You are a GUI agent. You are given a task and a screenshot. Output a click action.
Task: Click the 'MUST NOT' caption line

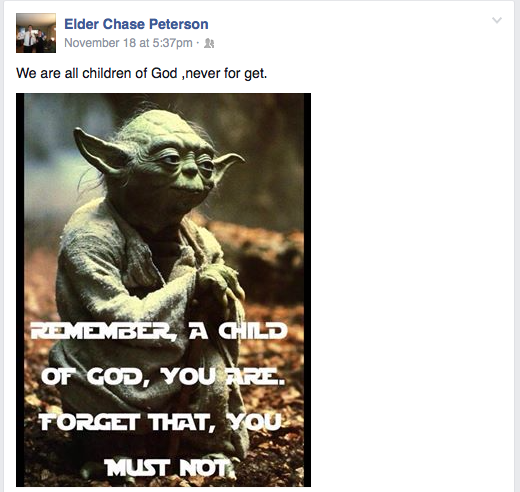point(169,467)
